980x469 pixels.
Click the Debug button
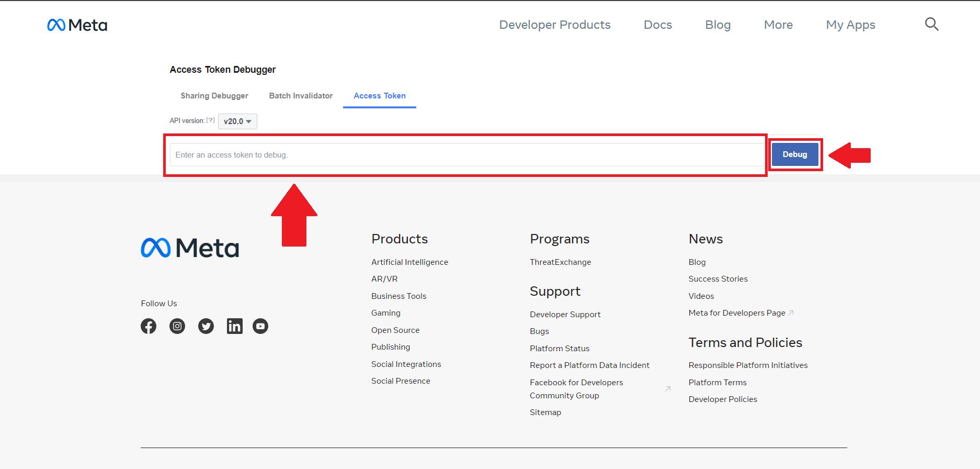[795, 154]
